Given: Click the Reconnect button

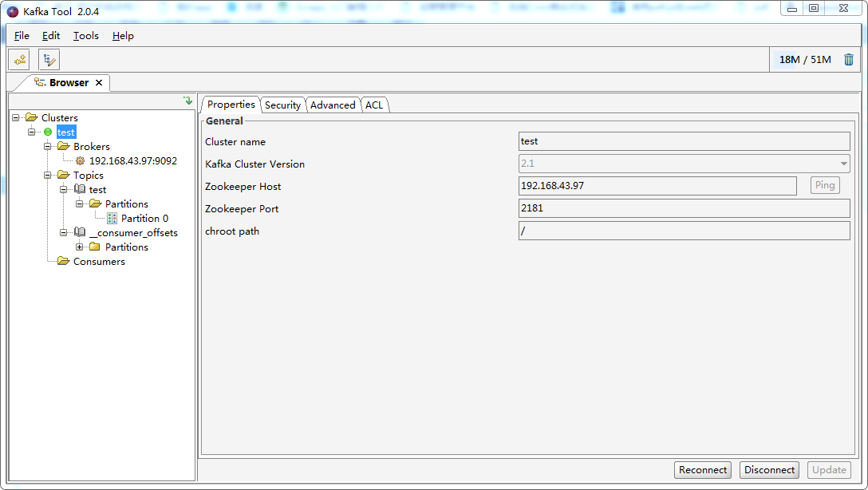Looking at the screenshot, I should point(703,470).
